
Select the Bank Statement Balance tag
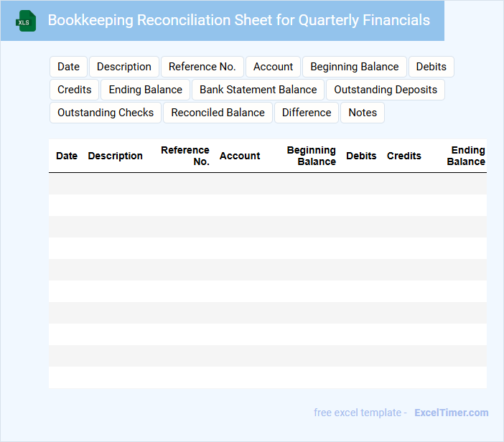coord(258,90)
